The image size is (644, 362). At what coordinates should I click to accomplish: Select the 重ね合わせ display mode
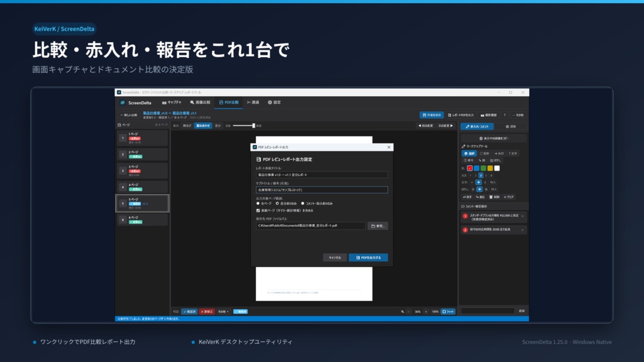(203, 126)
